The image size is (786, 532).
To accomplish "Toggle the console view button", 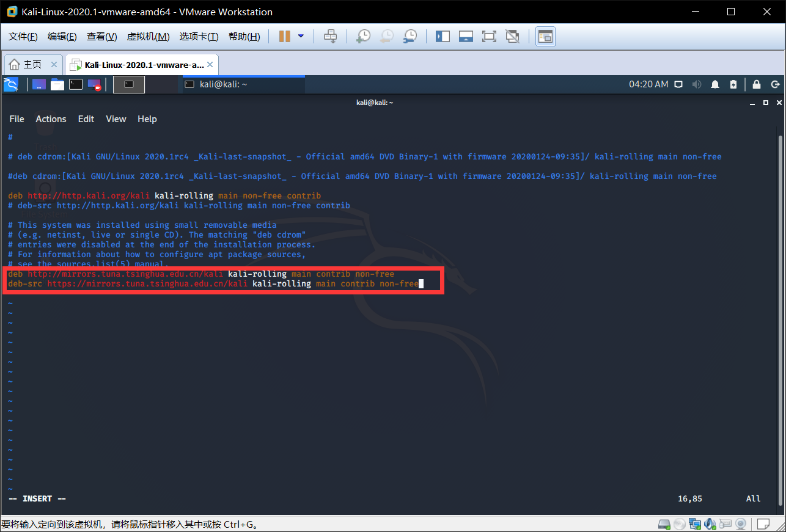I will [x=545, y=37].
